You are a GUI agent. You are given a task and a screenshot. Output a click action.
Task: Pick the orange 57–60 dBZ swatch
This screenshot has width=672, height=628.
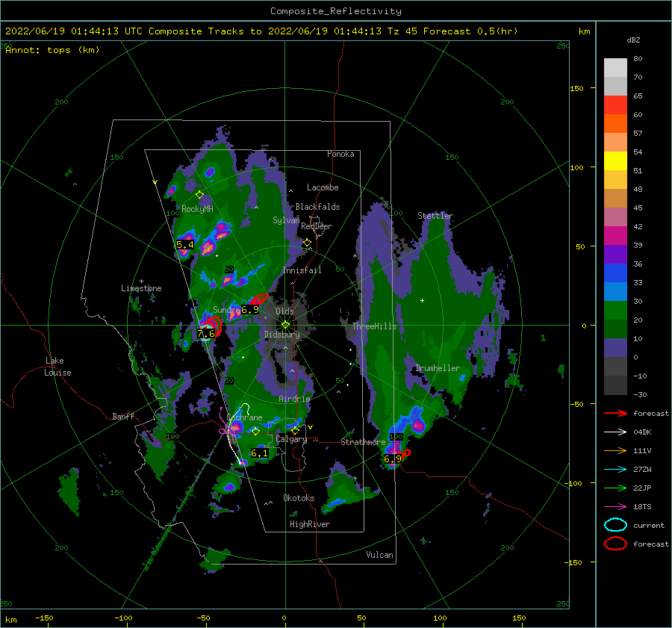(615, 124)
